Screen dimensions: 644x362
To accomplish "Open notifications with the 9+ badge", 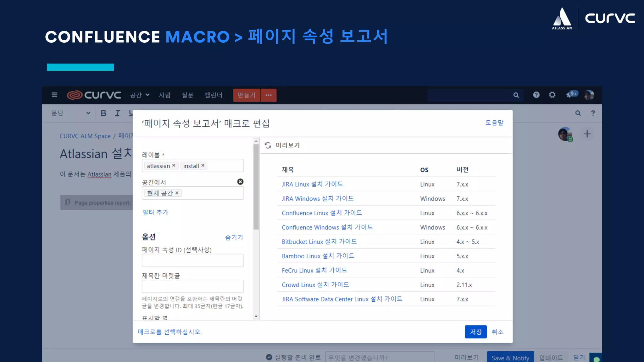I will pos(572,94).
